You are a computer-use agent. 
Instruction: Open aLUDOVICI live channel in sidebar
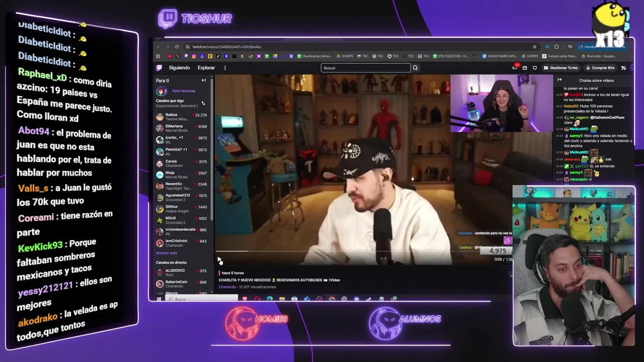pos(181,273)
